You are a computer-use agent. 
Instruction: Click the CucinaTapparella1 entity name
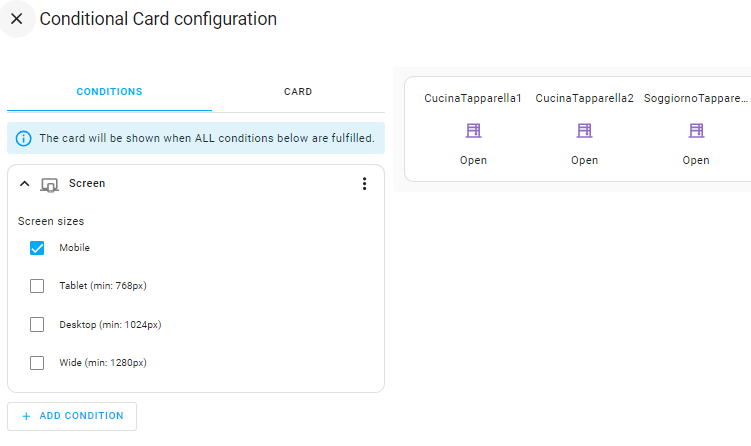[473, 99]
